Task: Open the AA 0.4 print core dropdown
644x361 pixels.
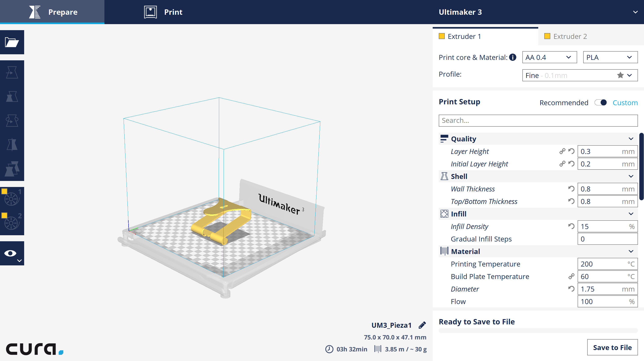Action: (549, 57)
